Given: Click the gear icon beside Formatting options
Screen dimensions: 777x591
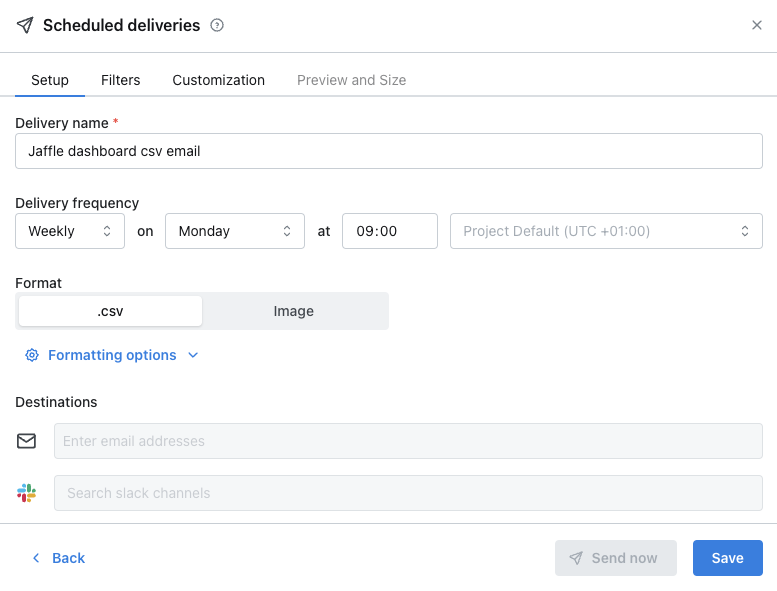Looking at the screenshot, I should (32, 355).
